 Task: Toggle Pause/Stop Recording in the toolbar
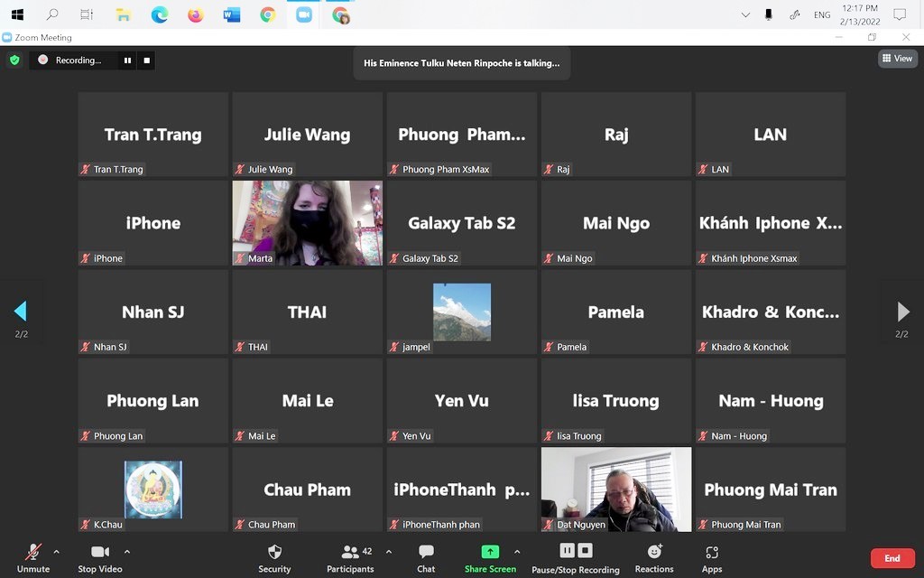(575, 551)
